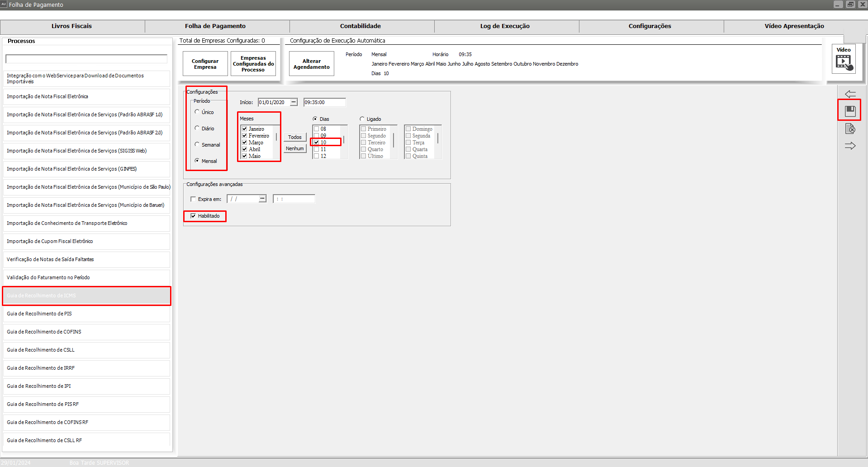
Task: Enable the Expira em checkbox
Action: pyautogui.click(x=193, y=199)
